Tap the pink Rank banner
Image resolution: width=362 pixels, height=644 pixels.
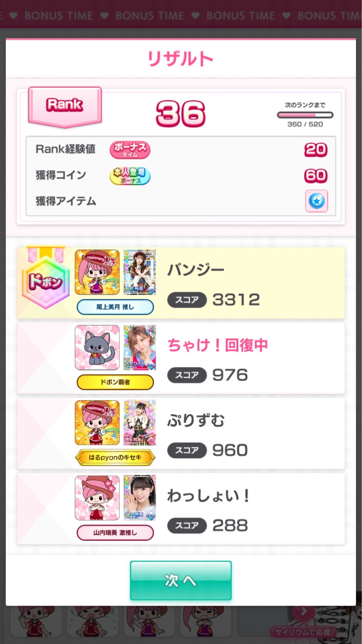(65, 107)
